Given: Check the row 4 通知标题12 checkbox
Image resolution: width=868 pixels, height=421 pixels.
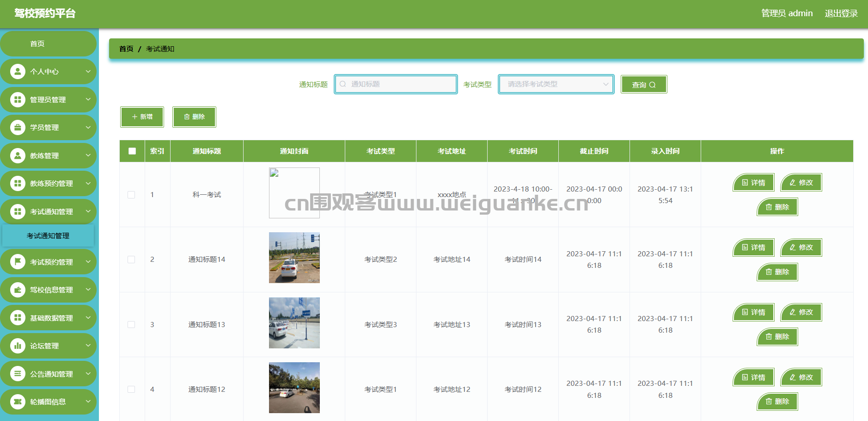Looking at the screenshot, I should pos(131,390).
